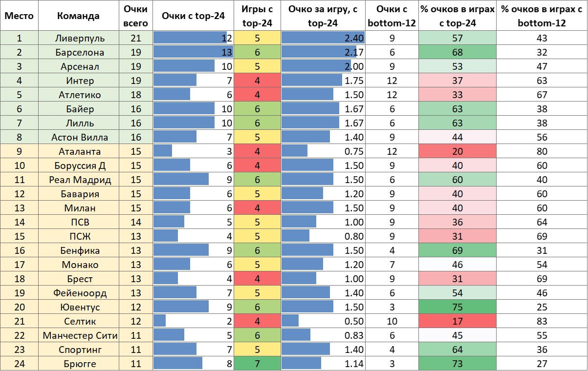Select the Реал Мадрид team cell
Image resolution: width=588 pixels, height=371 pixels.
coord(78,179)
